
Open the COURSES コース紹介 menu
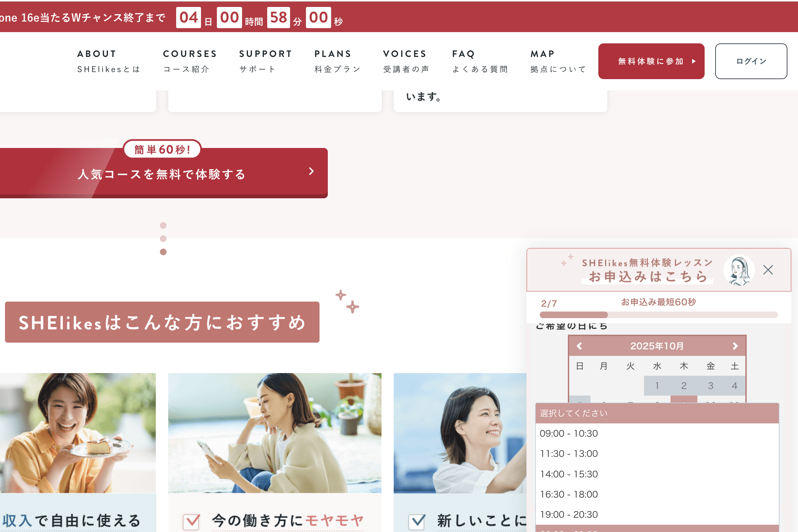(x=190, y=61)
